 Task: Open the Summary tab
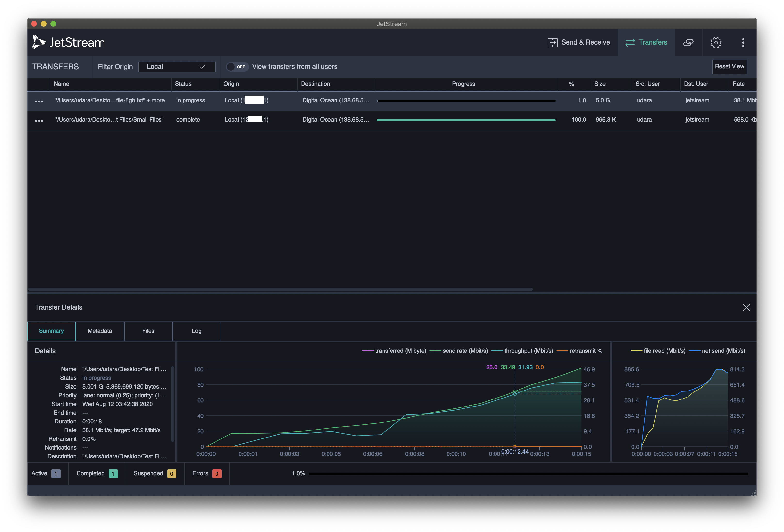51,331
